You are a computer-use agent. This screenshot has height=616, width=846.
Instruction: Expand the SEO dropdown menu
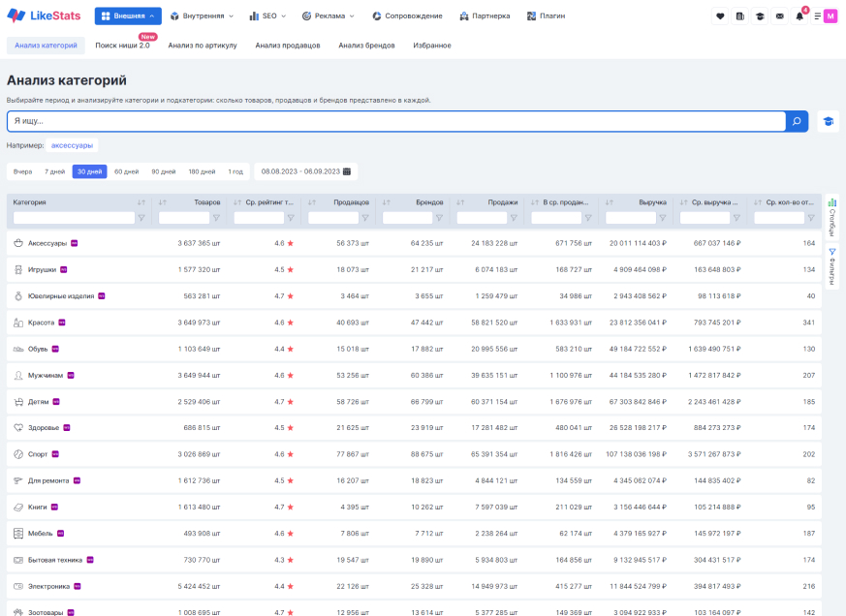[x=266, y=15]
